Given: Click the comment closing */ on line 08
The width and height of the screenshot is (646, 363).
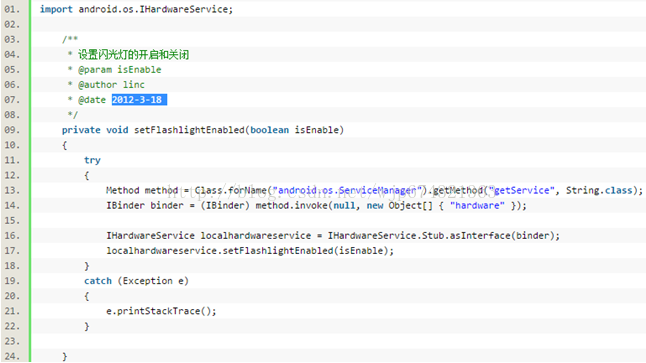Looking at the screenshot, I should click(x=73, y=115).
